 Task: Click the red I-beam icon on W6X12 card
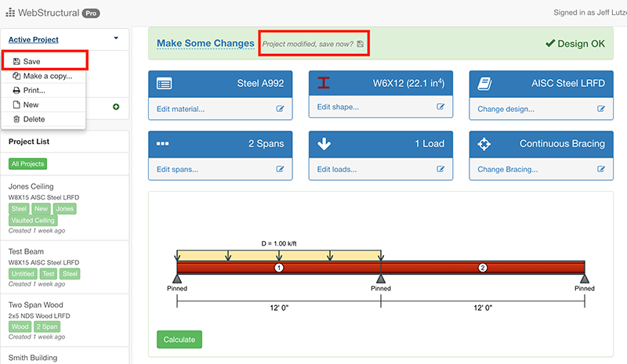[x=324, y=83]
